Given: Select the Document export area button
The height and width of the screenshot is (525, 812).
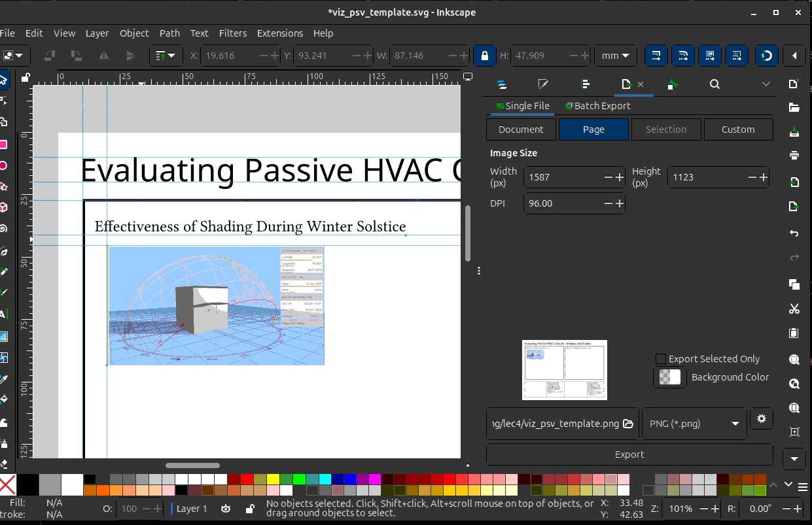Looking at the screenshot, I should [521, 129].
